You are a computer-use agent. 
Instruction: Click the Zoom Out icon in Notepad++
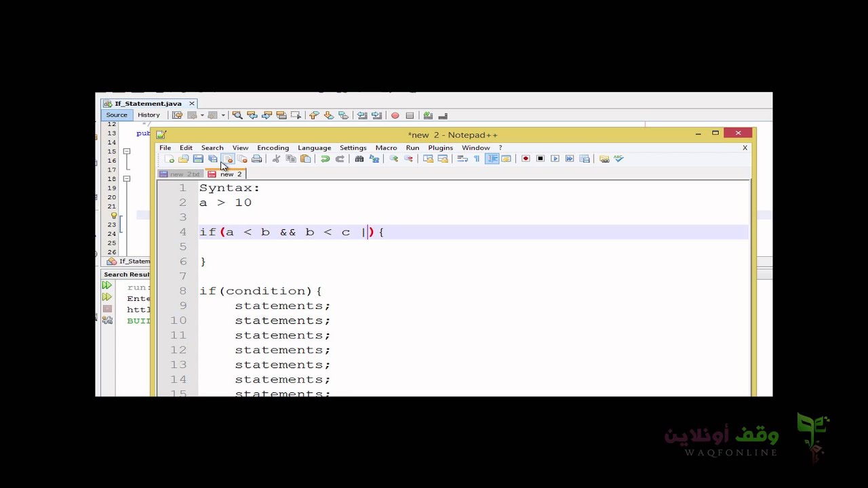click(408, 159)
